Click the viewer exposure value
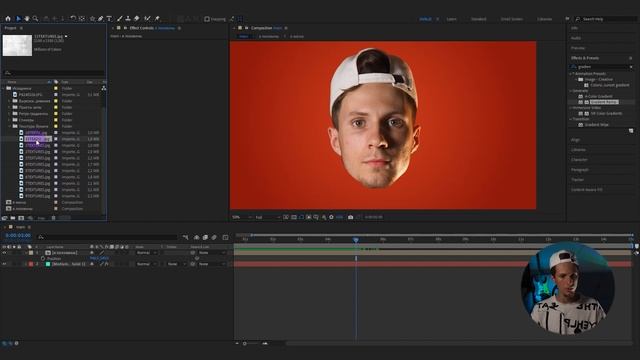This screenshot has width=640, height=360. pyautogui.click(x=339, y=217)
